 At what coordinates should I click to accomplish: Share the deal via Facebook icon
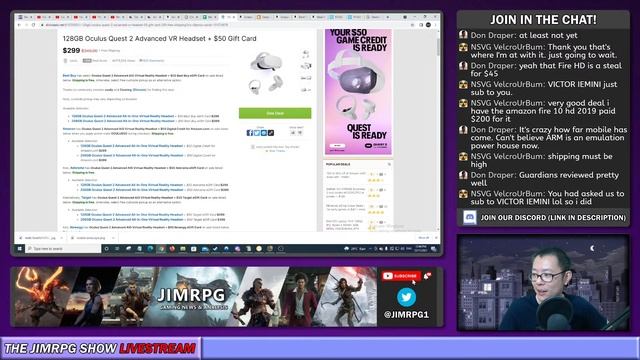(x=250, y=133)
